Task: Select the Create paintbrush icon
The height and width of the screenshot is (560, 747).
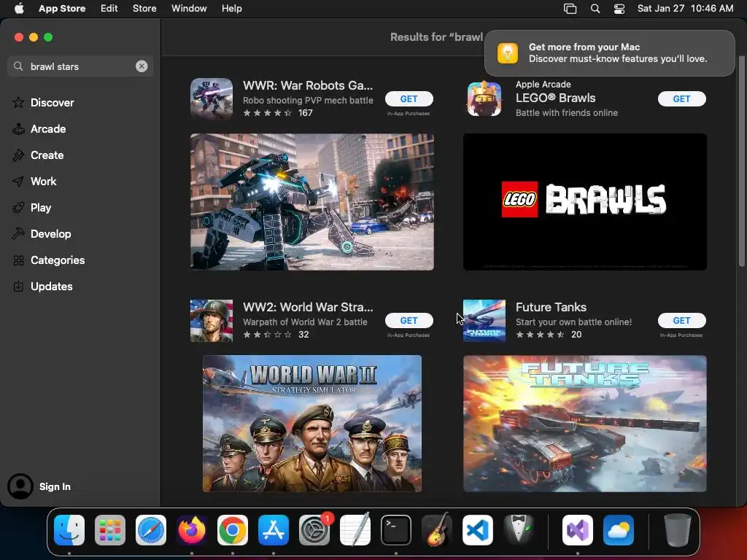Action: (18, 155)
